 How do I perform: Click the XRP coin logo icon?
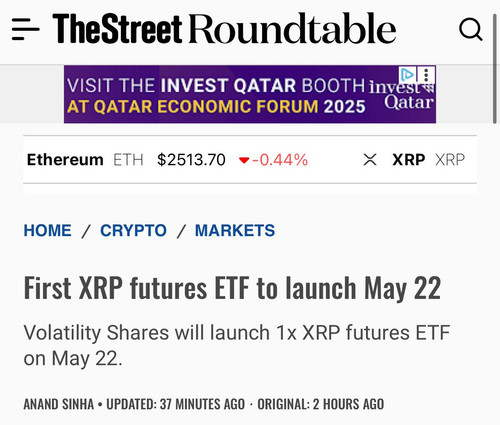[x=370, y=160]
